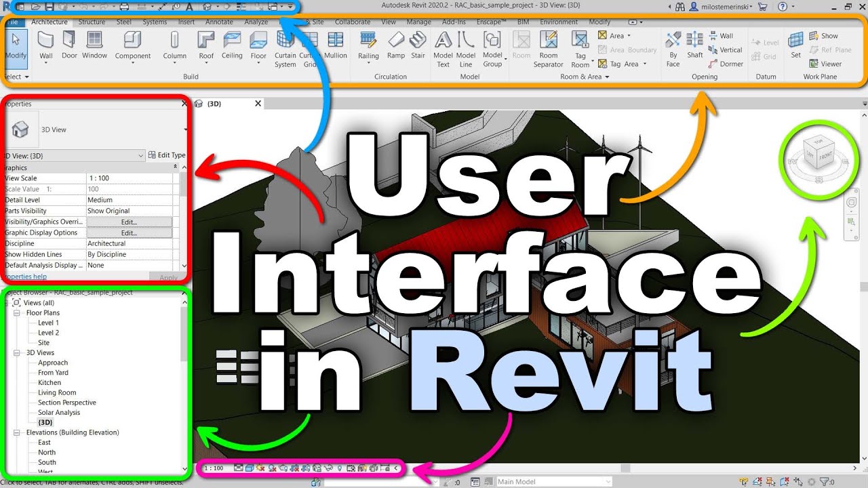Switch to the Manage ribbon tab
This screenshot has width=868, height=488.
pyautogui.click(x=418, y=22)
